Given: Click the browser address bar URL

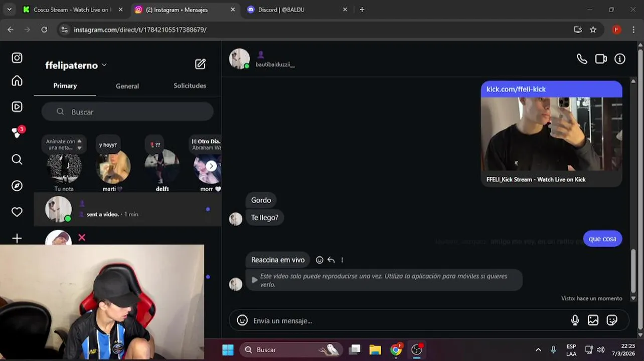Looking at the screenshot, I should coord(140,30).
